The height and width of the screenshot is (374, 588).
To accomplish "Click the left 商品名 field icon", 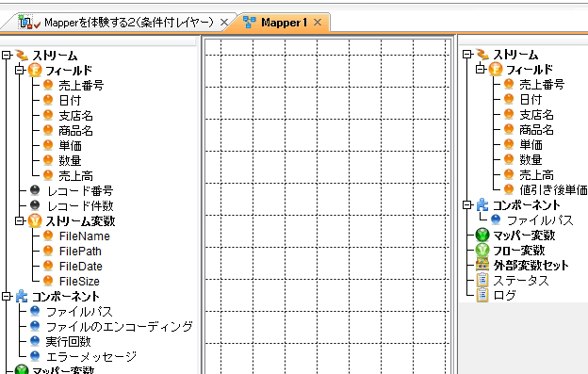I will click(x=48, y=130).
